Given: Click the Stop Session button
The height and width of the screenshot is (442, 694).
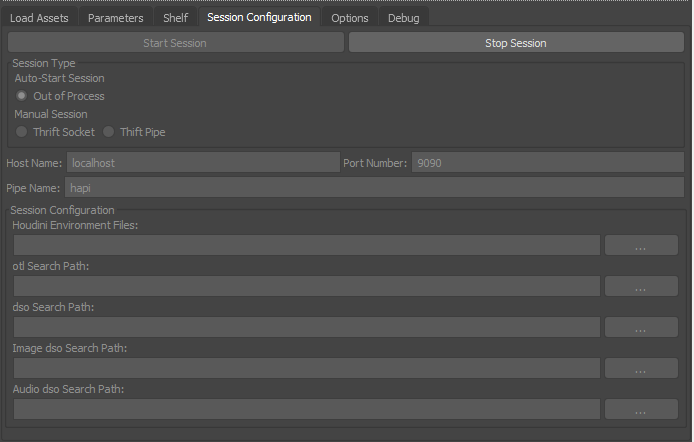Looking at the screenshot, I should [516, 43].
